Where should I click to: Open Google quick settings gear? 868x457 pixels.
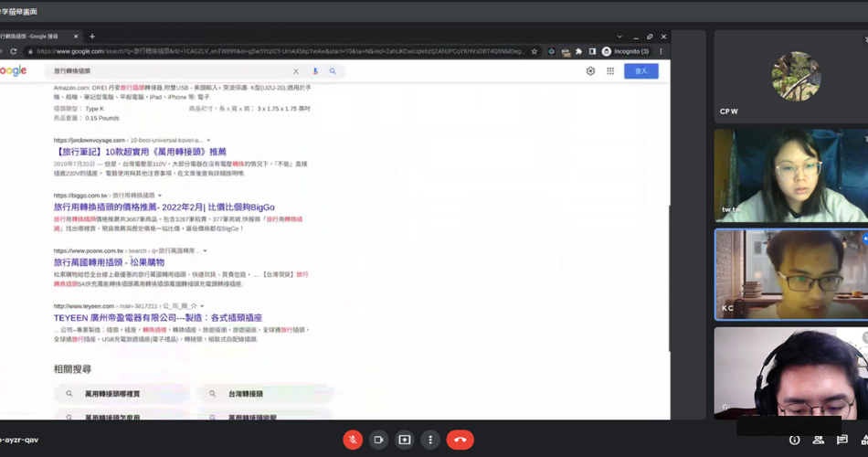(590, 71)
